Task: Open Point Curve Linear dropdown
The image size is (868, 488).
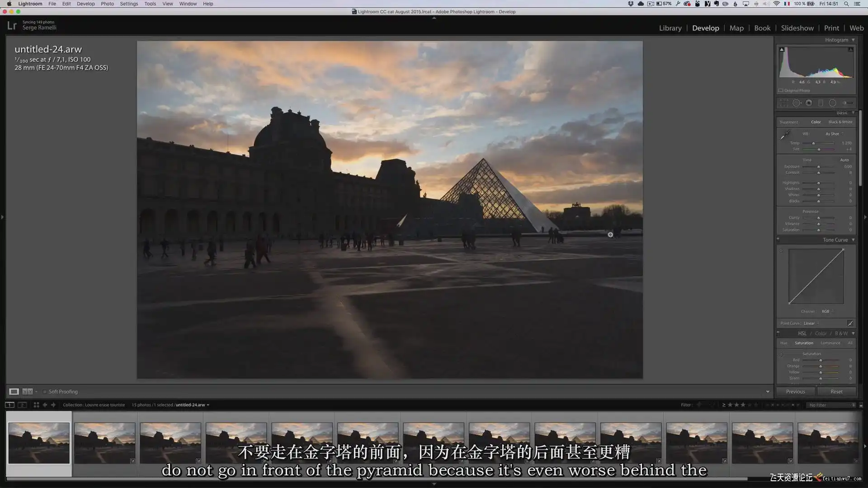Action: 811,323
